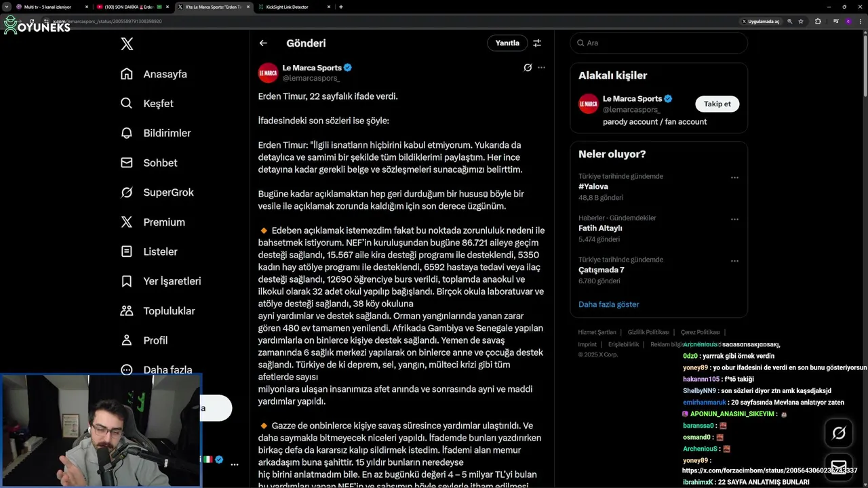Open Imprint footer link

(587, 344)
